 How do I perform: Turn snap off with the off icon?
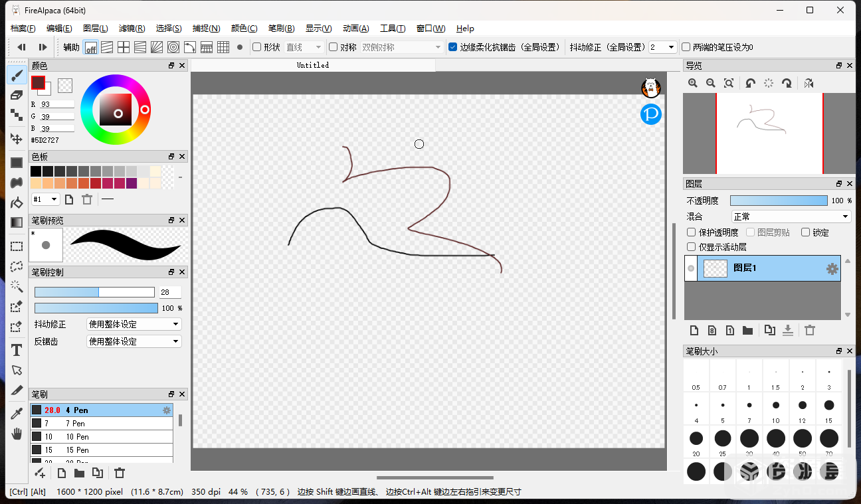click(x=91, y=47)
